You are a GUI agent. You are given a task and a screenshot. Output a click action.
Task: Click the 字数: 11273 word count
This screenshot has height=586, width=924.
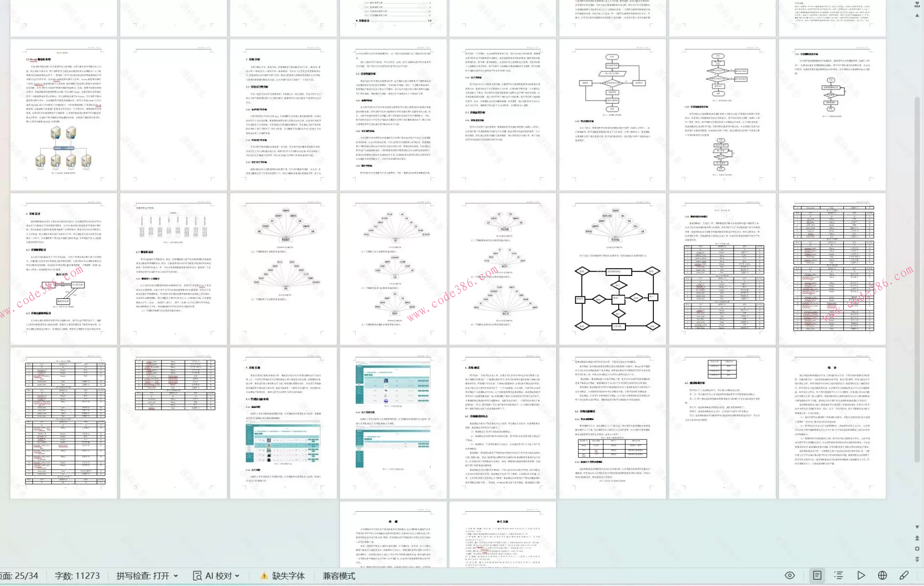[x=77, y=576]
